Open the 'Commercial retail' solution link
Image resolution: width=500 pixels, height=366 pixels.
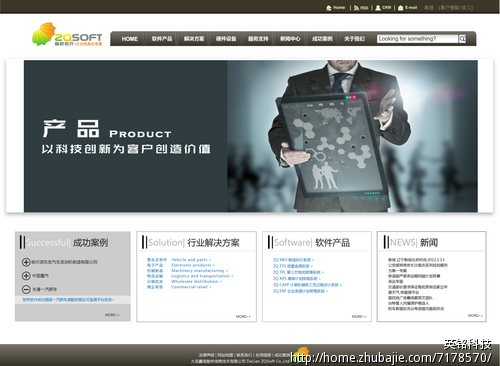191,287
